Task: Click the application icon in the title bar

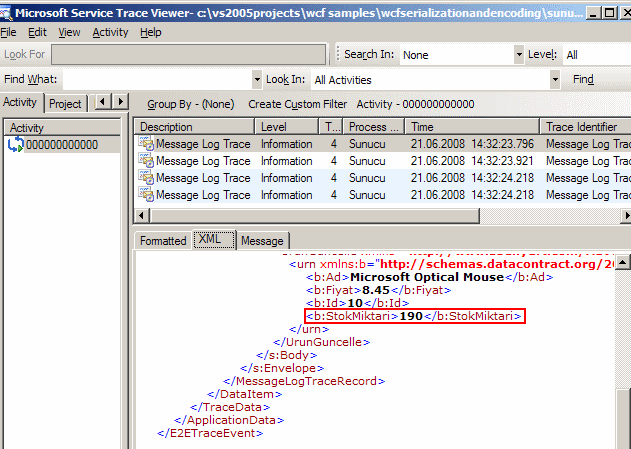Action: tap(8, 10)
